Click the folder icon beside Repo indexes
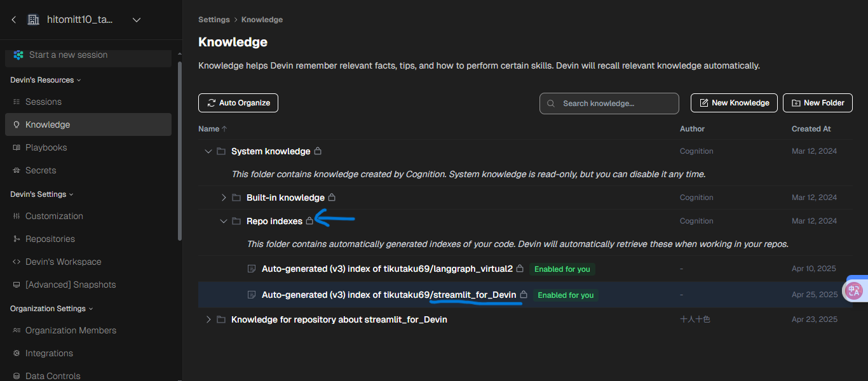The width and height of the screenshot is (868, 381). [x=236, y=221]
